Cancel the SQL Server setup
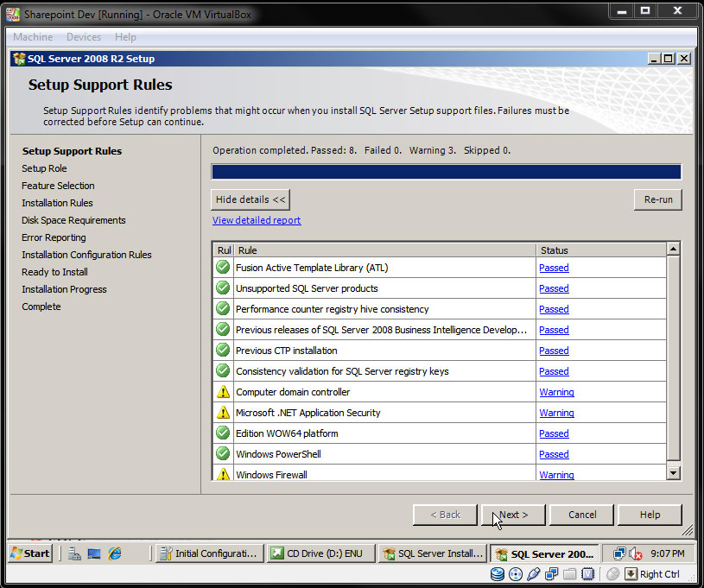This screenshot has width=704, height=588. pos(581,515)
